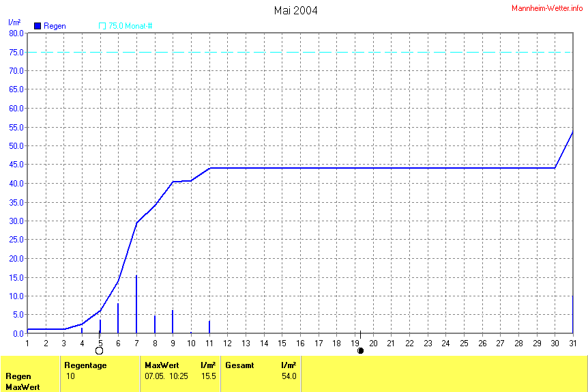Click the MaxWert column header in table
The image size is (588, 392).
[162, 365]
